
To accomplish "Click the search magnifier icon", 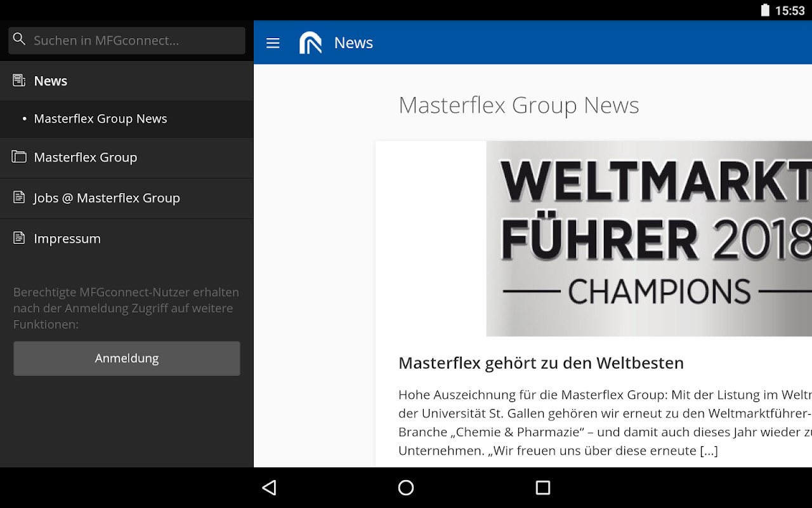I will [20, 39].
